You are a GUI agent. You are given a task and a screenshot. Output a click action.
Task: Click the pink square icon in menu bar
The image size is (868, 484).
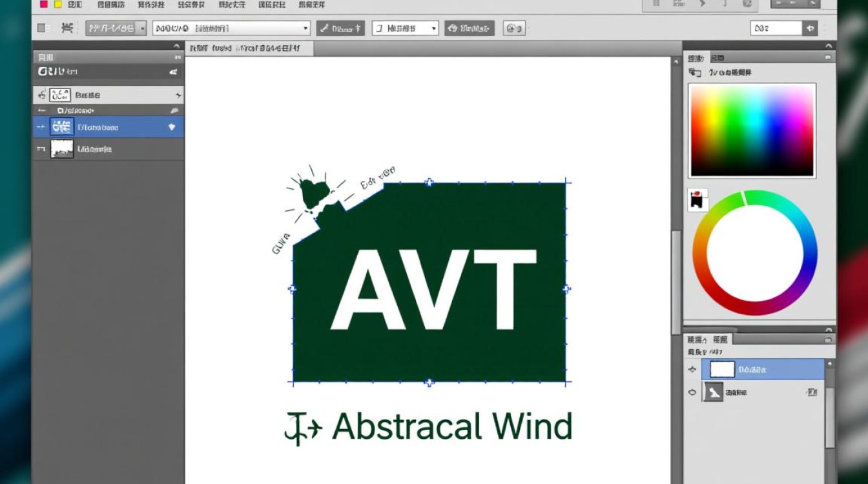coord(44,5)
